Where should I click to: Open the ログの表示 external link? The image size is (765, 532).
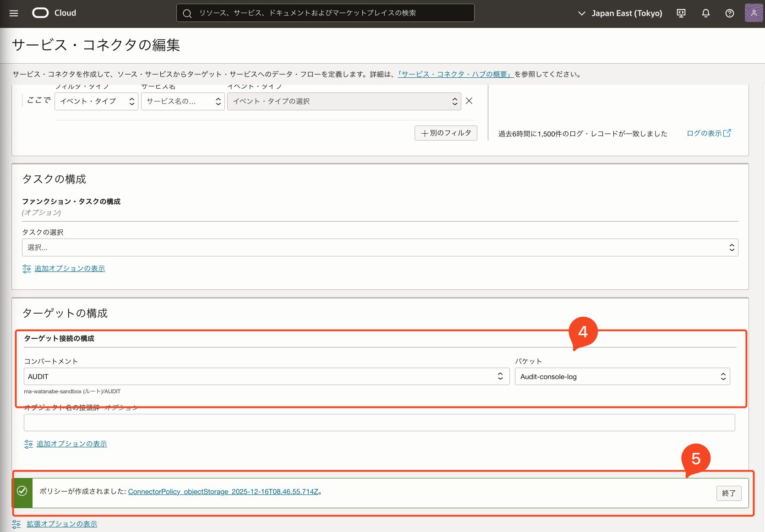(x=708, y=133)
